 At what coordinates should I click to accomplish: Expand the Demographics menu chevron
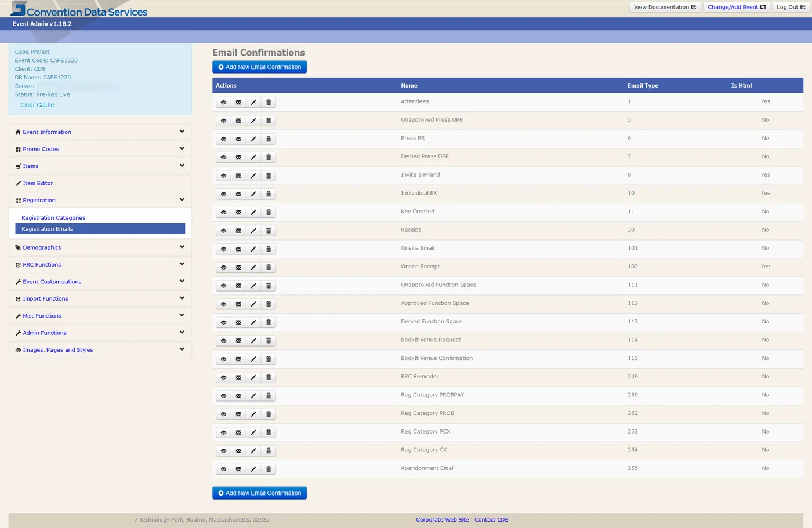coord(182,247)
